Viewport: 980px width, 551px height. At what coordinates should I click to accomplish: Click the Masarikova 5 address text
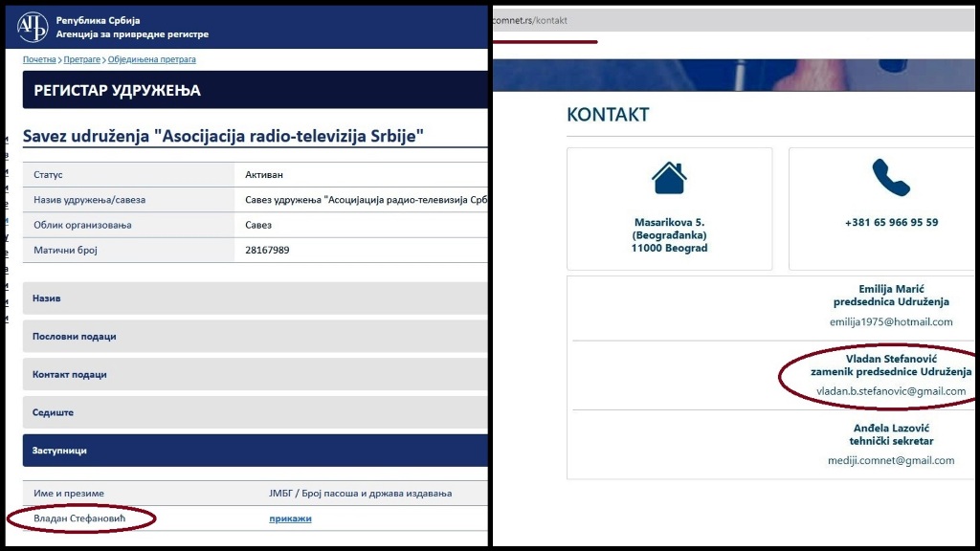click(669, 235)
